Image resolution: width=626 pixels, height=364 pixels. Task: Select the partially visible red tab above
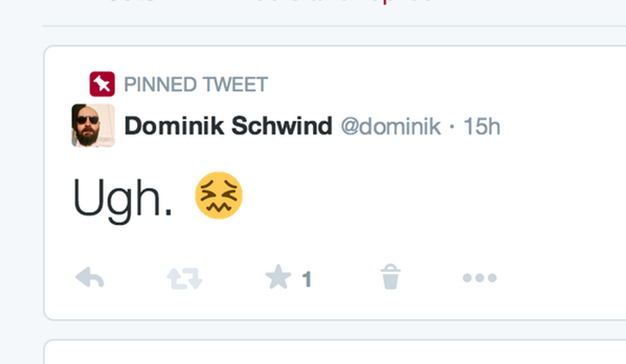point(390,2)
